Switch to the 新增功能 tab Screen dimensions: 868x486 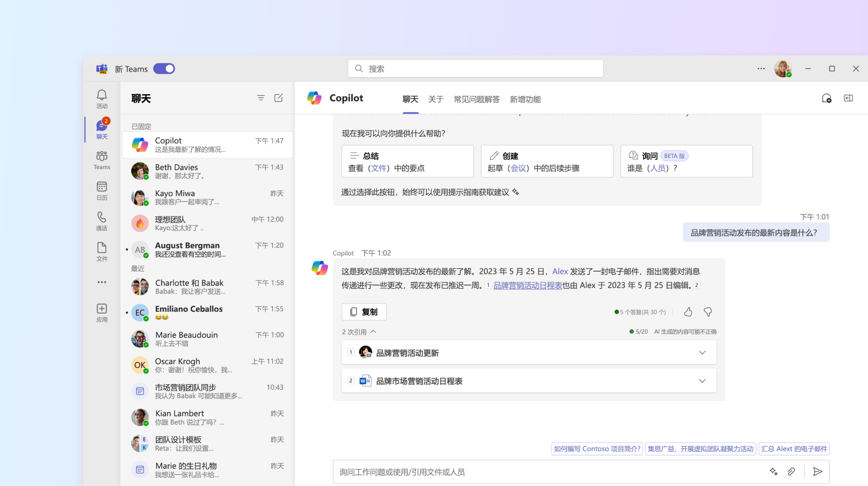[x=526, y=99]
